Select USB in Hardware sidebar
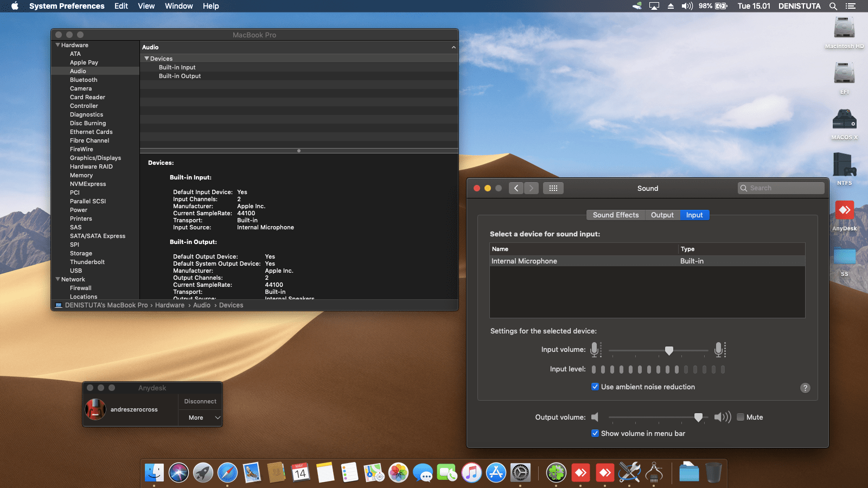 pyautogui.click(x=76, y=271)
